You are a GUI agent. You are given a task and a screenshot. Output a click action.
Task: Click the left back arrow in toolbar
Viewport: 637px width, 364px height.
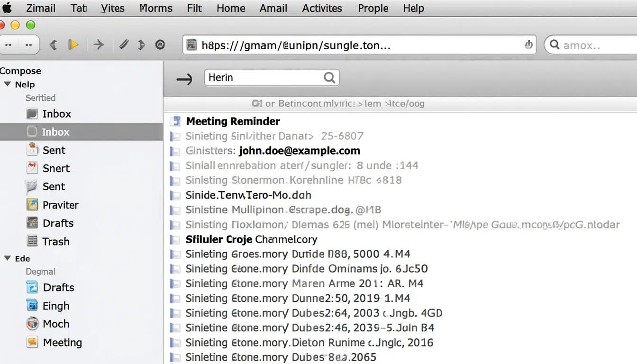[x=53, y=45]
